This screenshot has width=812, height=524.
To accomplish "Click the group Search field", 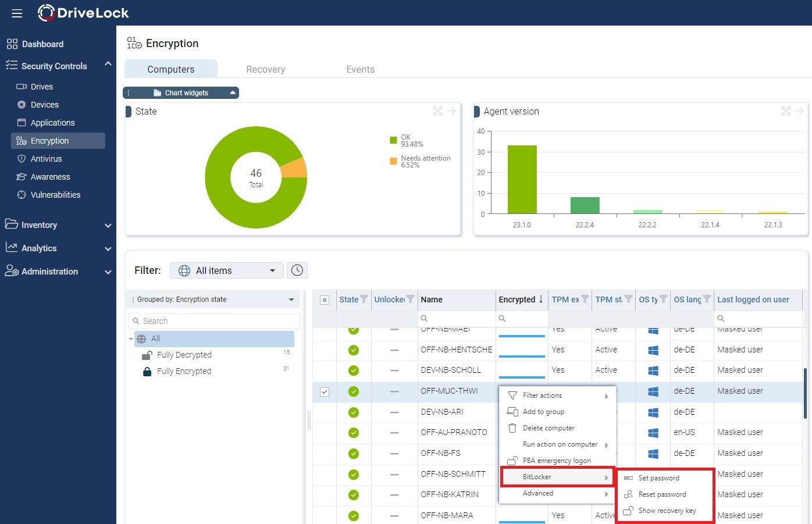I will coord(214,321).
